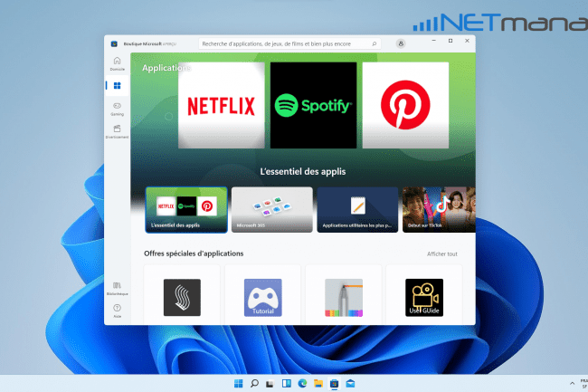588x392 pixels.
Task: Open Applications utilitaires collection card
Action: (357, 210)
